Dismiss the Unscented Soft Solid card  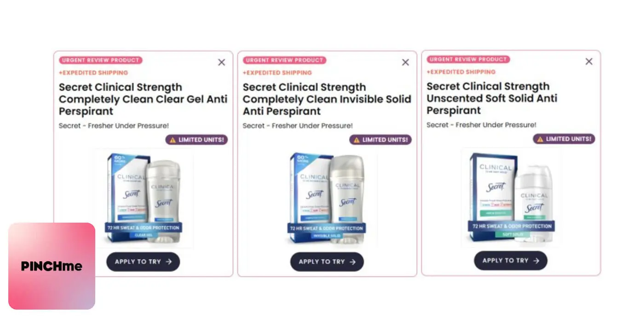(589, 61)
